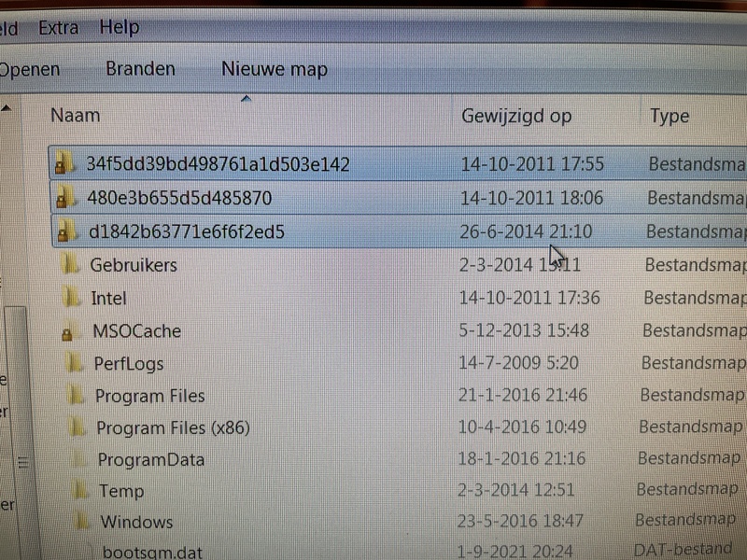Select folder name d1842b63771e6f6f2ed5
747x560 pixels.
[x=186, y=231]
